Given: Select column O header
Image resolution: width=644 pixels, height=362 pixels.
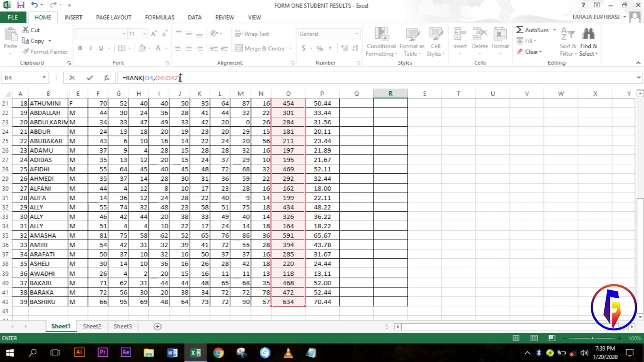Looking at the screenshot, I should [x=288, y=94].
